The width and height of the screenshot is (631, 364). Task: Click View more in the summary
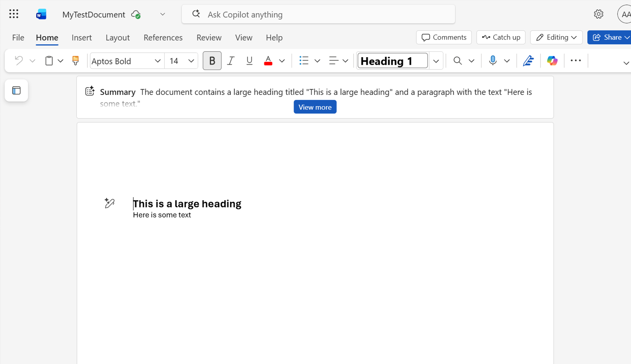pos(315,107)
